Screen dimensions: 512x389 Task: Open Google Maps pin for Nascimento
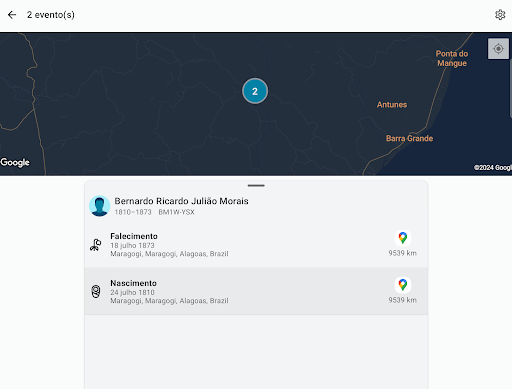point(403,285)
